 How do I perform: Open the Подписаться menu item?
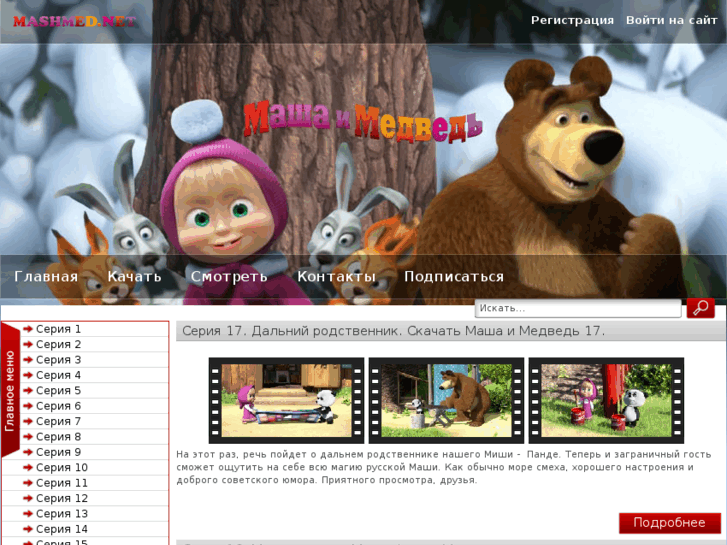pyautogui.click(x=453, y=276)
